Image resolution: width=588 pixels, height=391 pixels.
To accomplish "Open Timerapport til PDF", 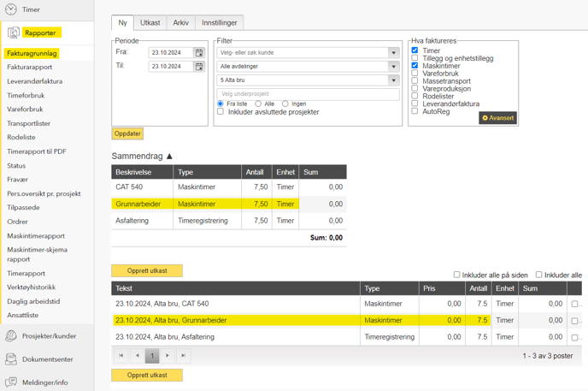I will tap(37, 151).
